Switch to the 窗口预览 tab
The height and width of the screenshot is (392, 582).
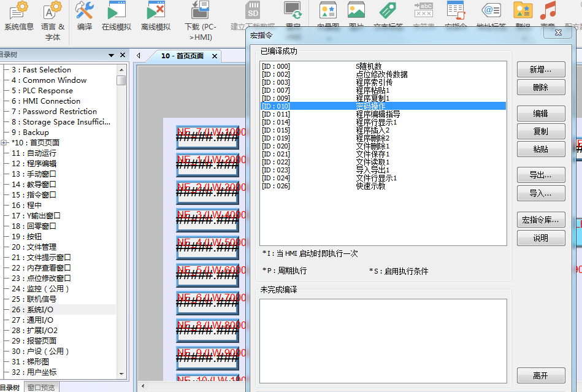(x=41, y=387)
